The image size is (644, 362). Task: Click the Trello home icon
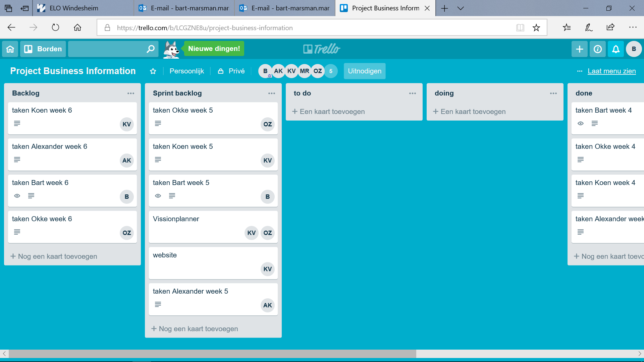(10, 49)
